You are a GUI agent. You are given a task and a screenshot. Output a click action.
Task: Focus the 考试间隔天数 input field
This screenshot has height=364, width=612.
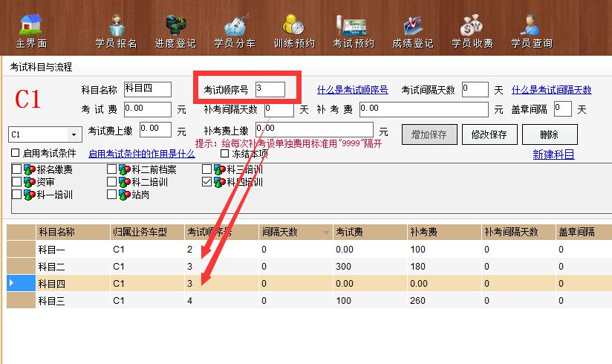(475, 89)
